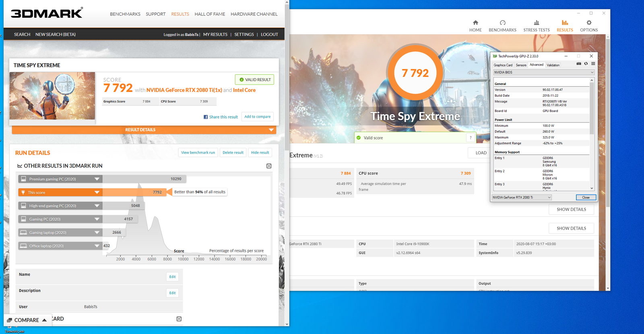The width and height of the screenshot is (644, 334).
Task: Expand Premium gaming PC (2020) dropdown
Action: [97, 179]
